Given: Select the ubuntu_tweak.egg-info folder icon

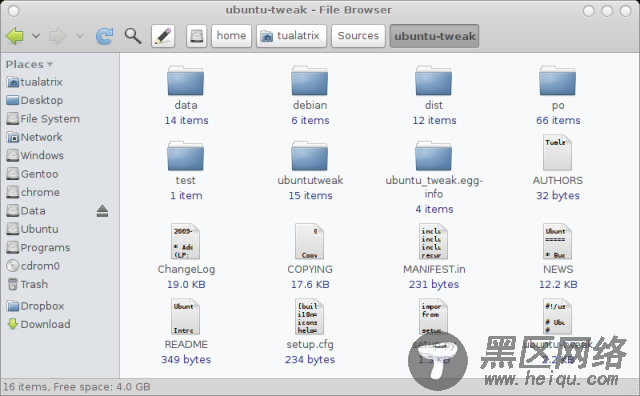Looking at the screenshot, I should pos(433,156).
